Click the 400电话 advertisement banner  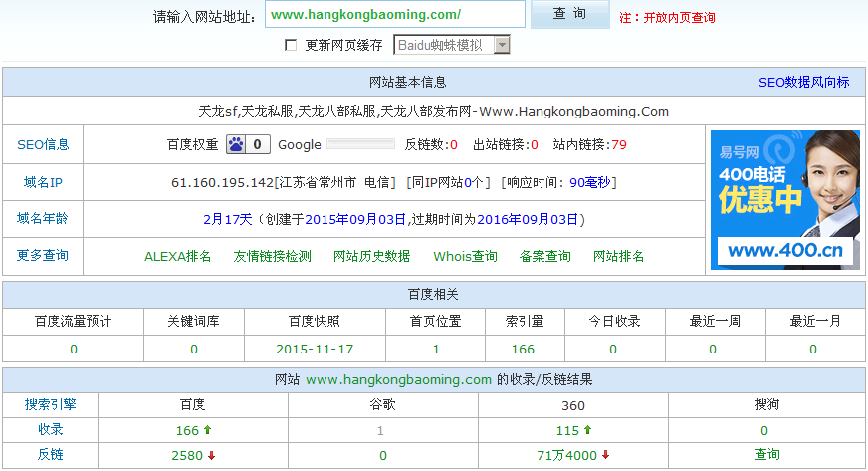(785, 200)
